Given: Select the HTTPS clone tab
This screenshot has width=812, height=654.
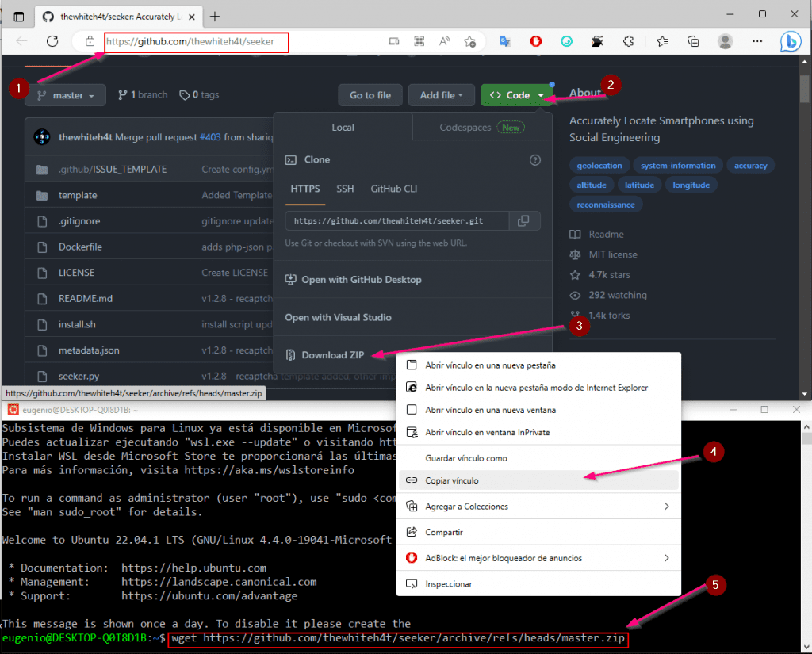Looking at the screenshot, I should (305, 189).
